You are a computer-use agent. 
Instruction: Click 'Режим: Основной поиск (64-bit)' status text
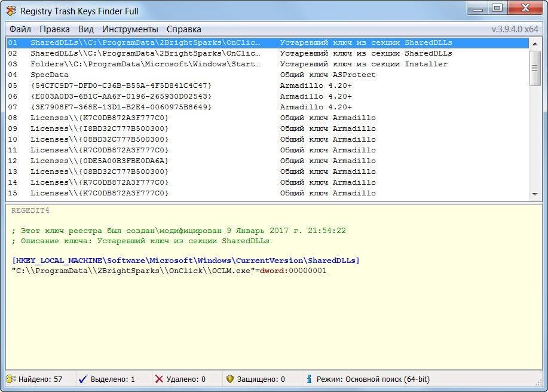pyautogui.click(x=373, y=379)
